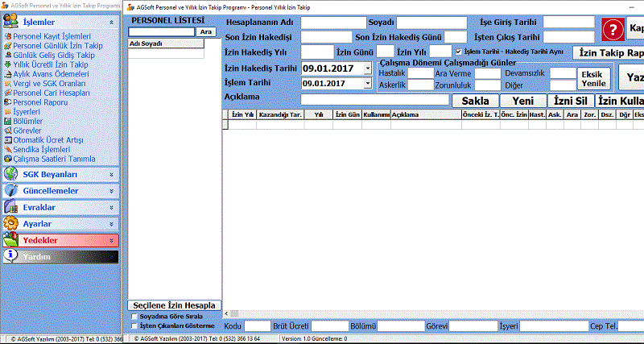The image size is (644, 344).
Task: Enable Soyadına Göre Sırala checkbox
Action: [134, 317]
